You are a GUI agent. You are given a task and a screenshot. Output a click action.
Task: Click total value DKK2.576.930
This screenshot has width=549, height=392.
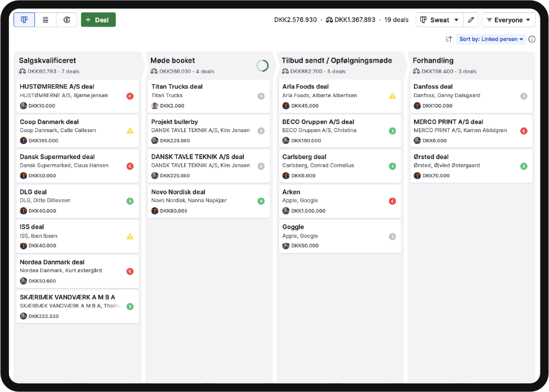point(295,20)
